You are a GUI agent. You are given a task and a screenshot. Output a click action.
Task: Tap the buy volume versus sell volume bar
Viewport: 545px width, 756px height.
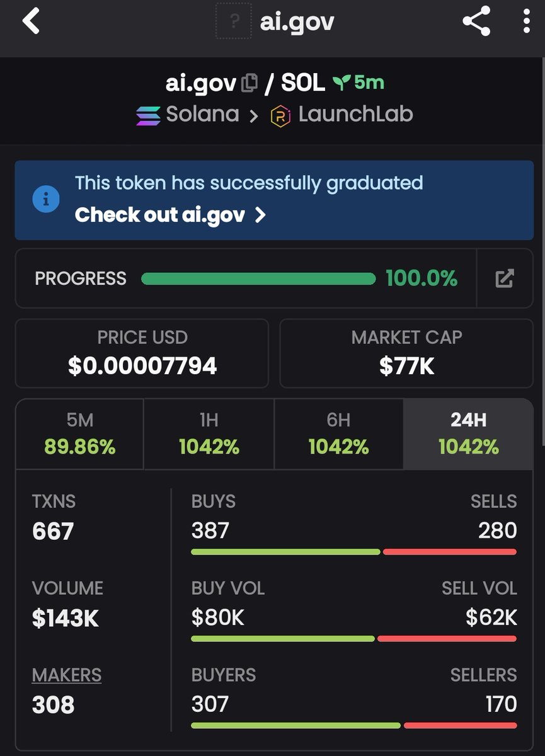[x=354, y=639]
